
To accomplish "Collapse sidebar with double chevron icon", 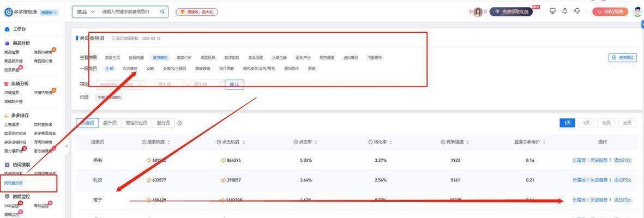I will click(x=67, y=146).
